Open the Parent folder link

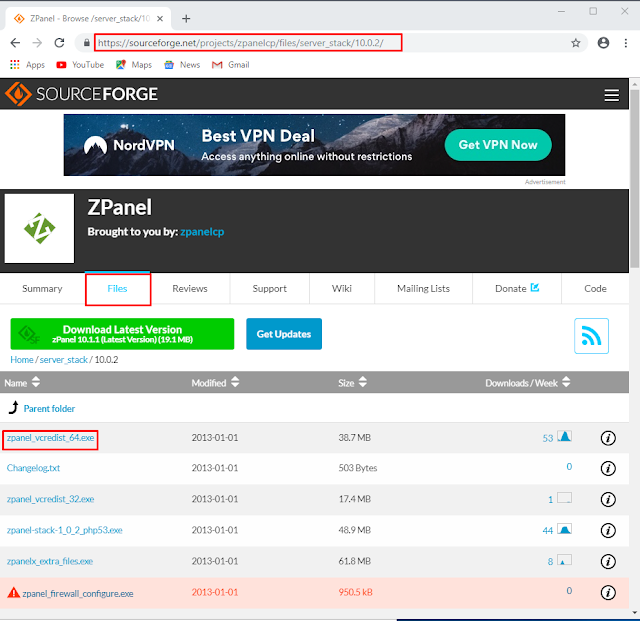[x=49, y=409]
